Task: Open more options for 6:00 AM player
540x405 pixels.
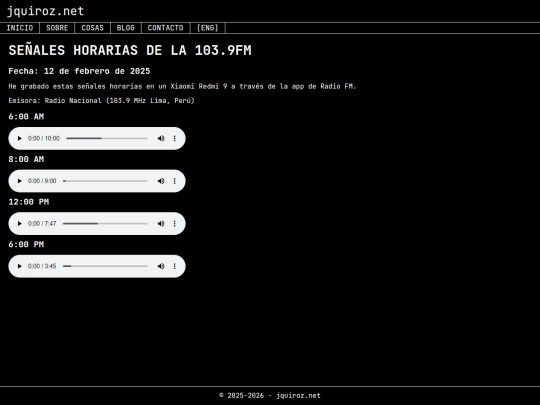Action: click(175, 138)
